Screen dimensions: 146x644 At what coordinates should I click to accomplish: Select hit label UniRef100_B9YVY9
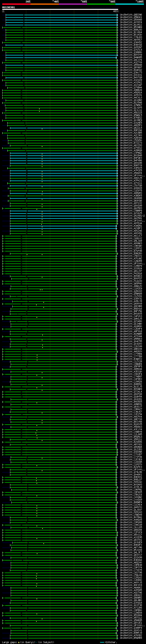(x=131, y=55)
